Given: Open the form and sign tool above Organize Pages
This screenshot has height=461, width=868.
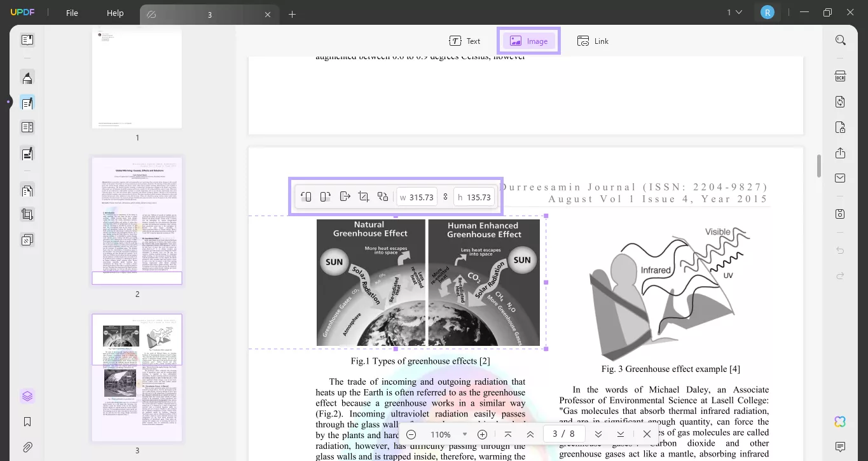Looking at the screenshot, I should [x=27, y=153].
